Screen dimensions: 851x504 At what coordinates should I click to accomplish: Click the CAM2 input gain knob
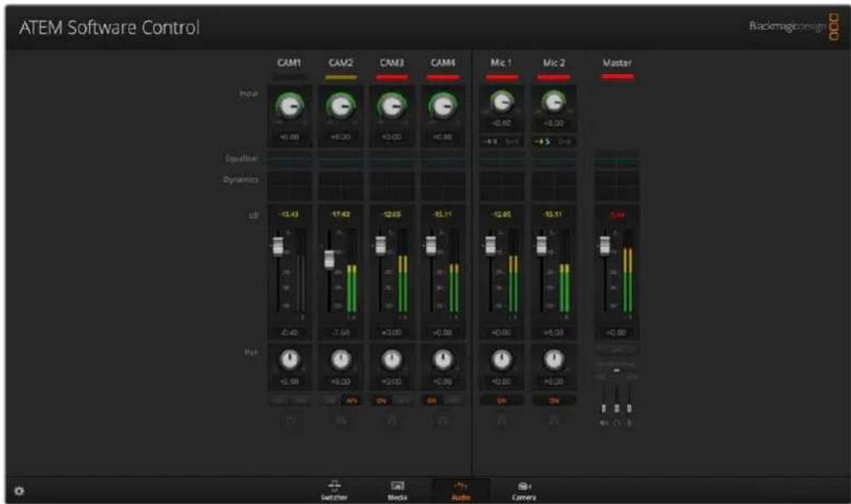click(x=341, y=106)
